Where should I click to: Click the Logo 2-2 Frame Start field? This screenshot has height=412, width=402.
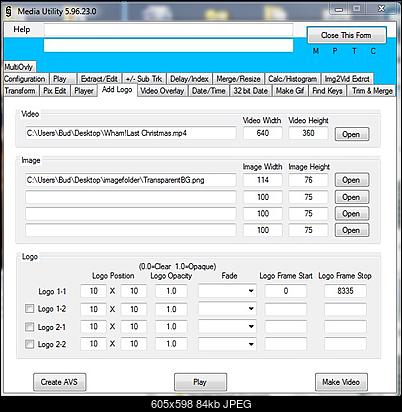click(286, 344)
